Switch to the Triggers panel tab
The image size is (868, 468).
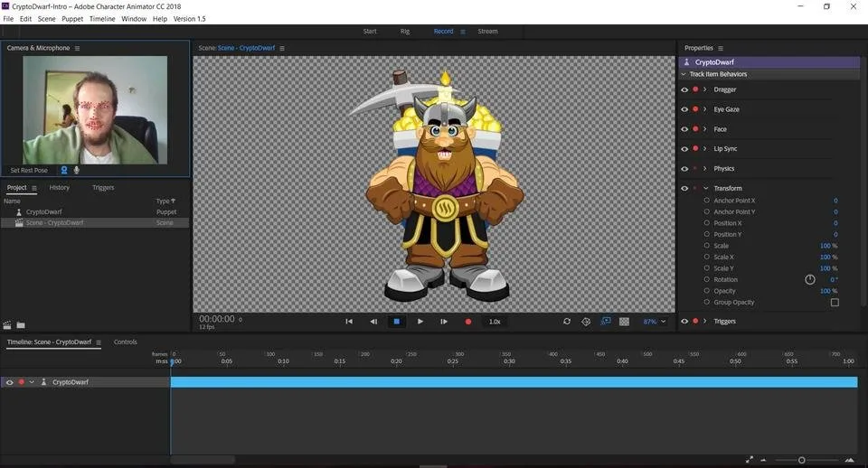(x=103, y=188)
